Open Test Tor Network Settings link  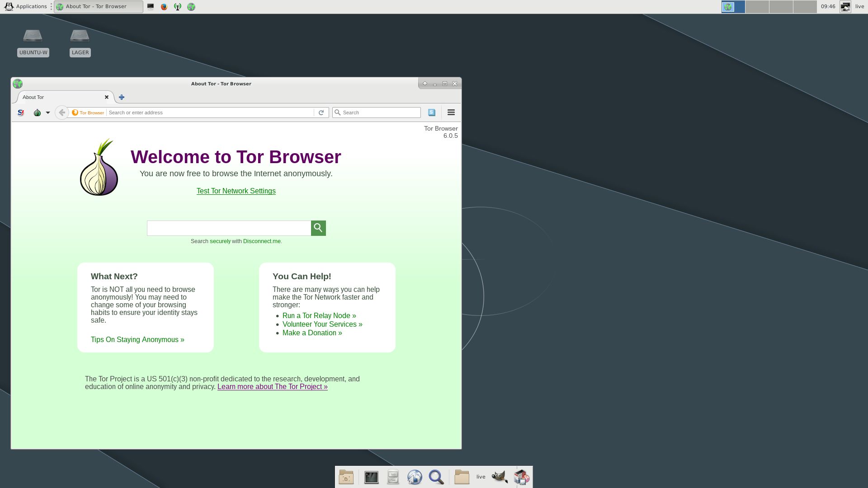point(236,191)
